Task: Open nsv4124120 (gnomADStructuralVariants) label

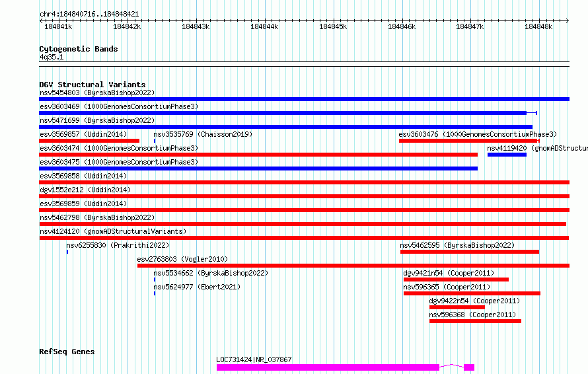Action: [113, 231]
